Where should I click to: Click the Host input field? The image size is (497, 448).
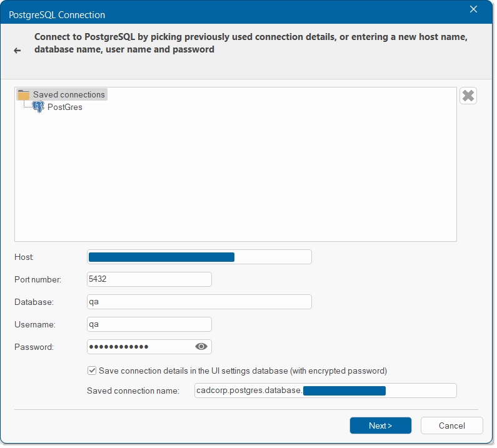coord(199,257)
